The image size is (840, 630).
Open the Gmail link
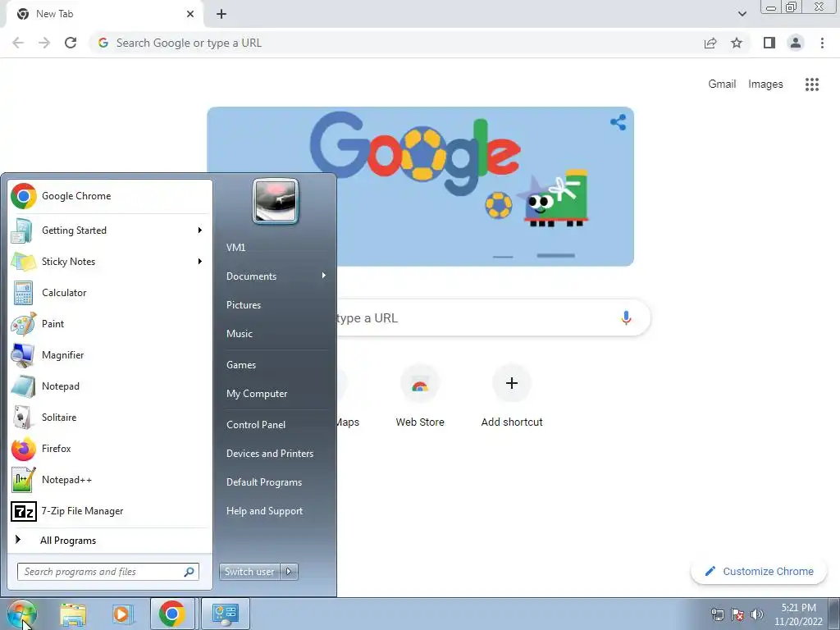(722, 84)
